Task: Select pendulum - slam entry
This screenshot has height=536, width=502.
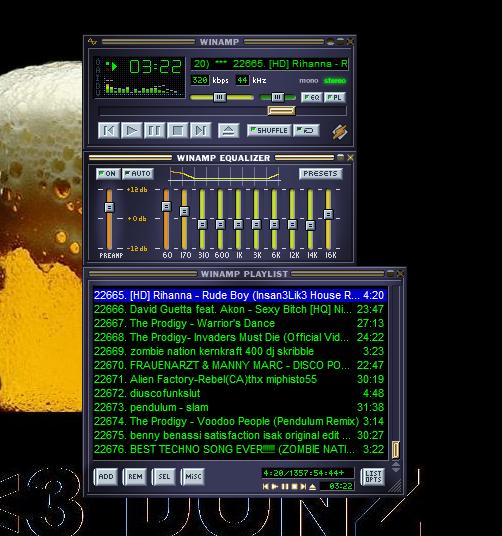Action: pos(239,407)
